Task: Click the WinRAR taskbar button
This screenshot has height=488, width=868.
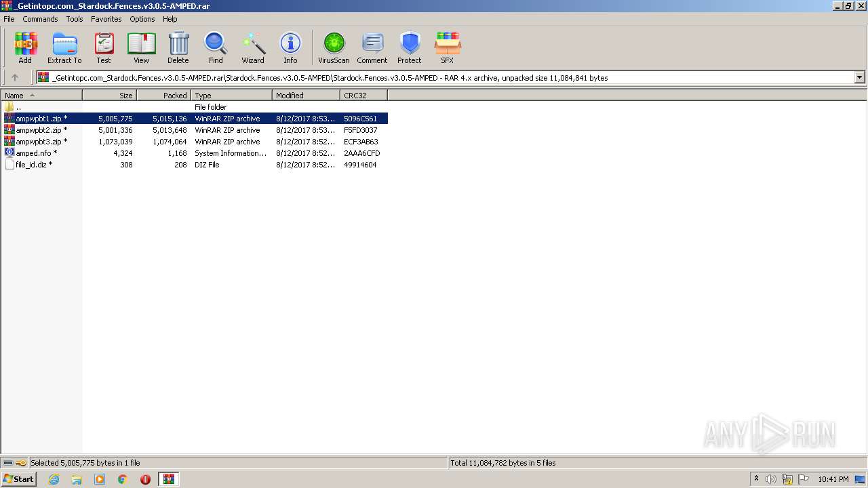Action: (x=168, y=479)
